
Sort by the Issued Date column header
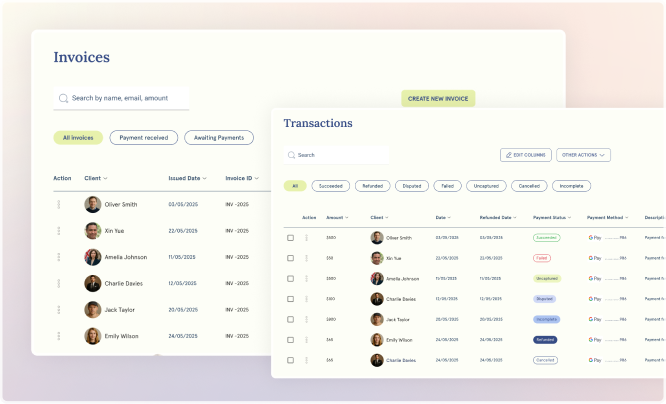click(187, 178)
